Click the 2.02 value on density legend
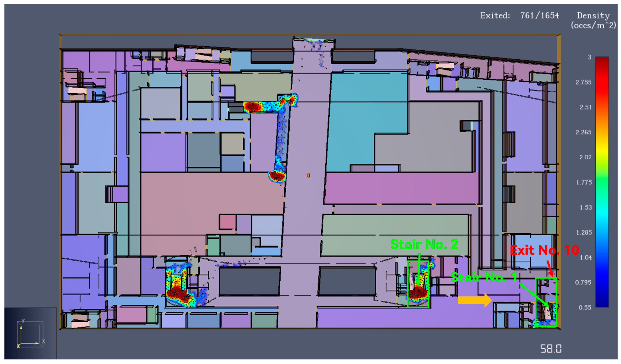Viewport: 621px width, 364px height. (x=585, y=157)
